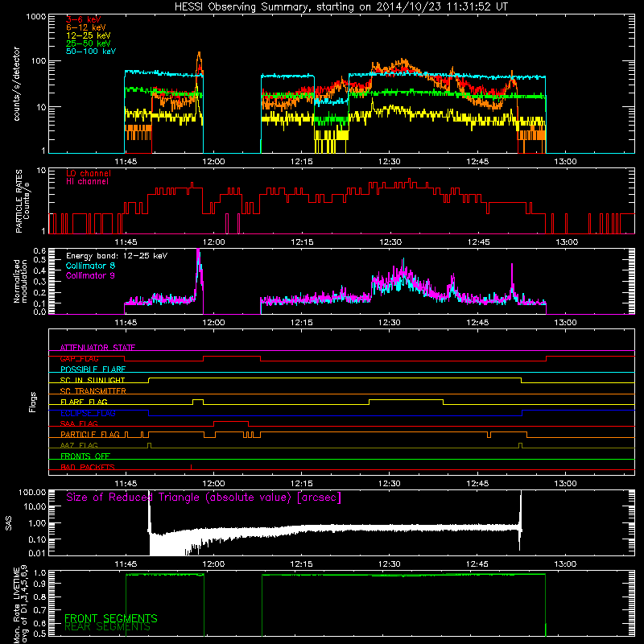Image resolution: width=644 pixels, height=644 pixels.
Task: Click the orange '6-12 keV' legend label
Action: point(85,27)
